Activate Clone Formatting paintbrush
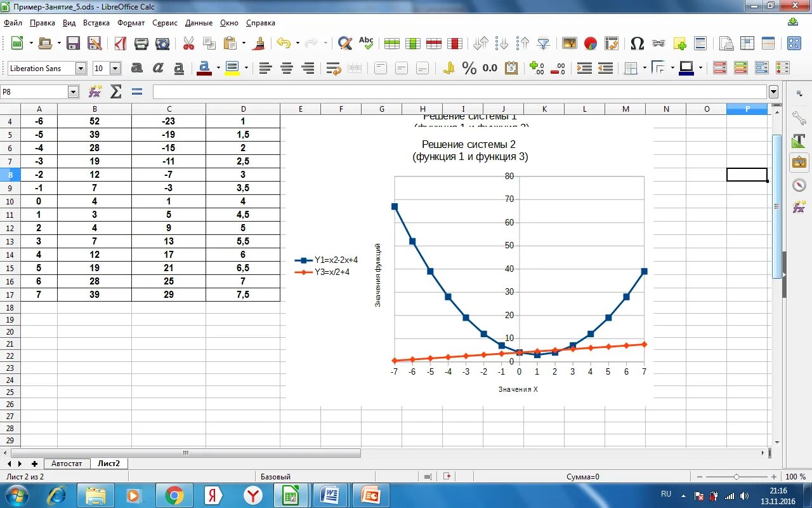 click(259, 43)
